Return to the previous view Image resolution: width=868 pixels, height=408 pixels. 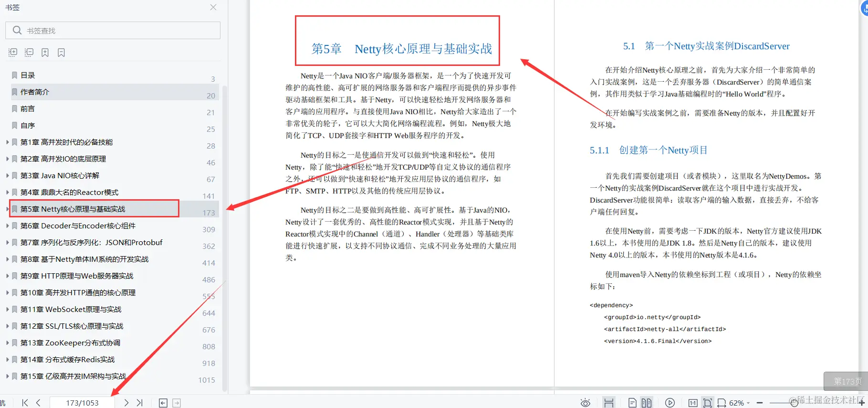pos(163,403)
